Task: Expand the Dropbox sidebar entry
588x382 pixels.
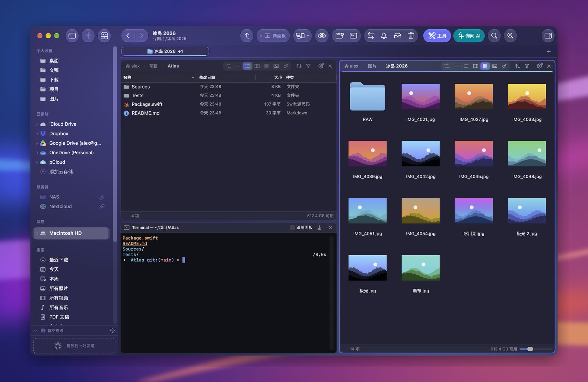Action: point(37,134)
